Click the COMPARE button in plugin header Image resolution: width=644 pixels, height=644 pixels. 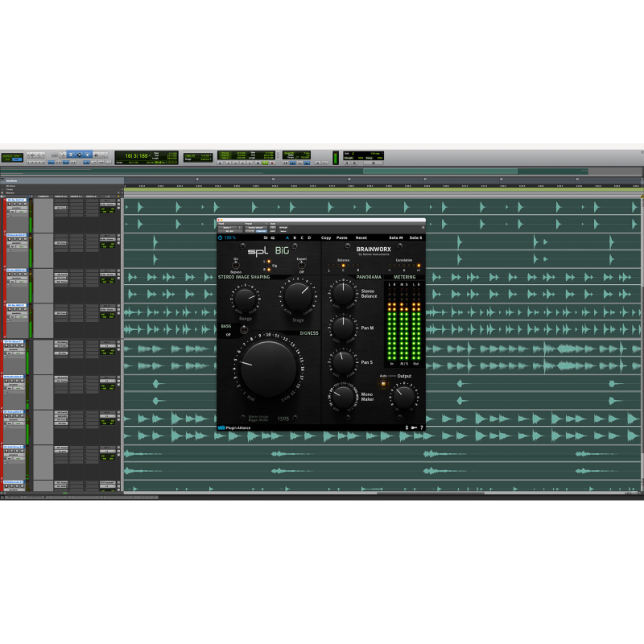click(261, 231)
